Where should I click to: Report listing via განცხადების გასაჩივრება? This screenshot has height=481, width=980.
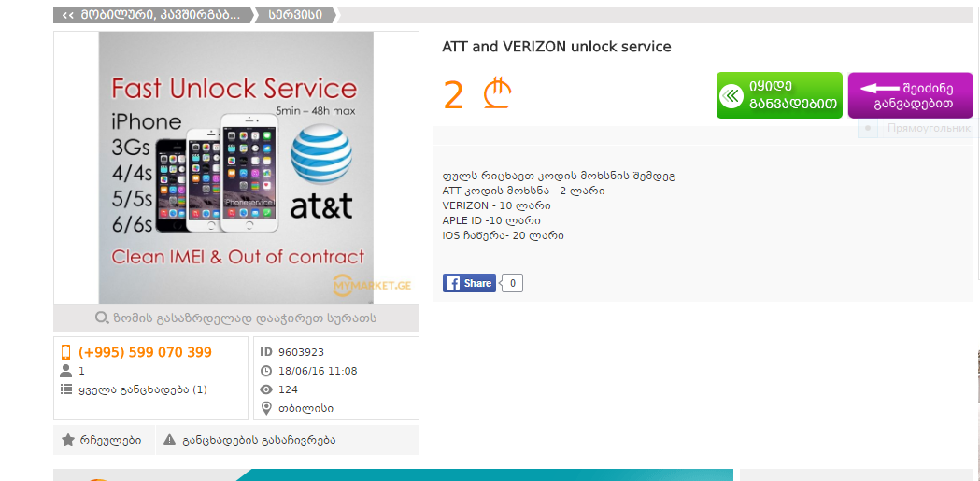(288, 440)
